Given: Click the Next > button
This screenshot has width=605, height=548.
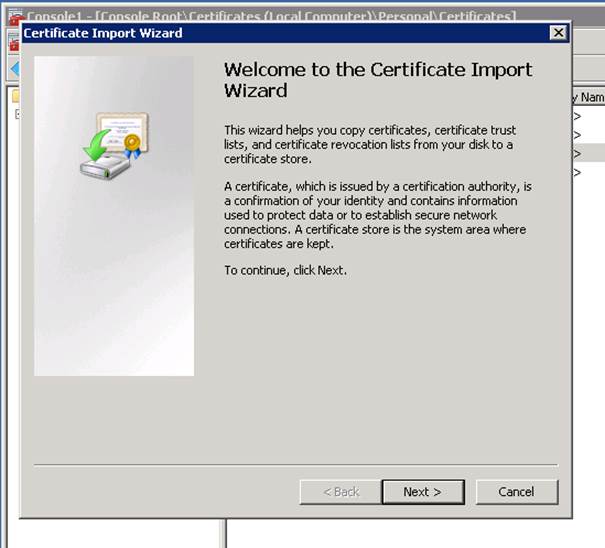Looking at the screenshot, I should click(423, 491).
